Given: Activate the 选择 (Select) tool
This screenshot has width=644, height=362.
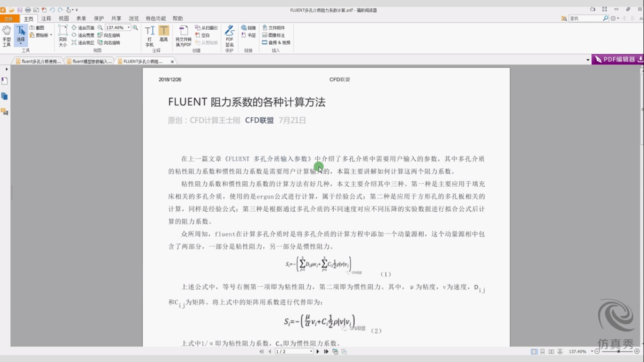Looking at the screenshot, I should click(21, 35).
